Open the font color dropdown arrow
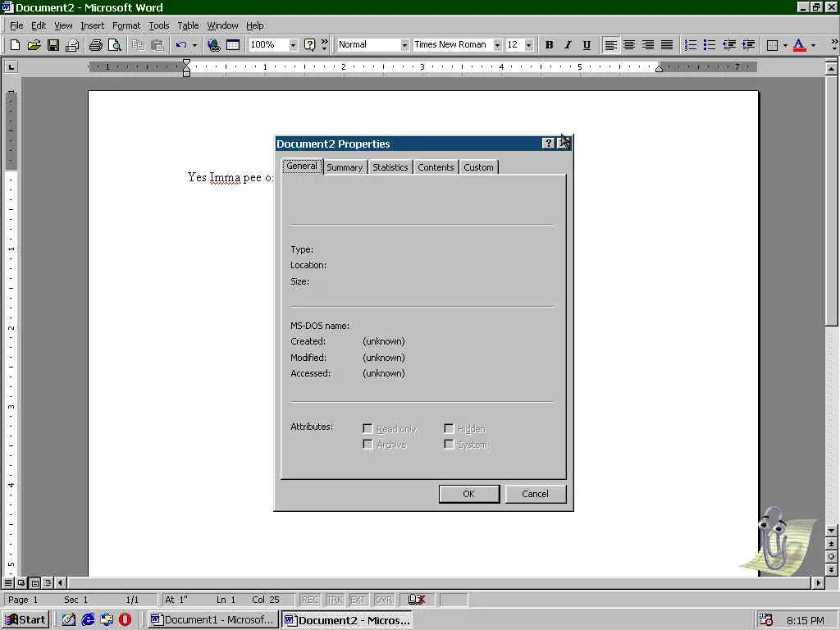 coord(813,45)
